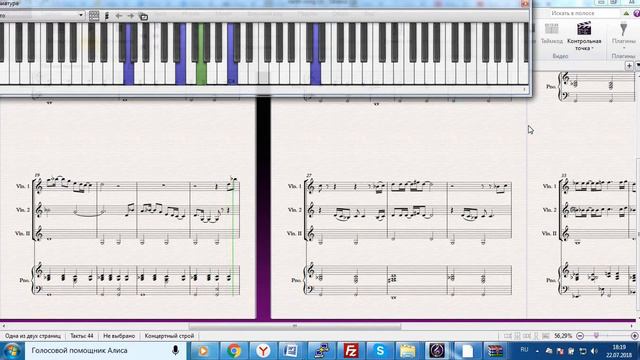
Task: Click the volume speaker tray icon
Action: click(x=594, y=351)
